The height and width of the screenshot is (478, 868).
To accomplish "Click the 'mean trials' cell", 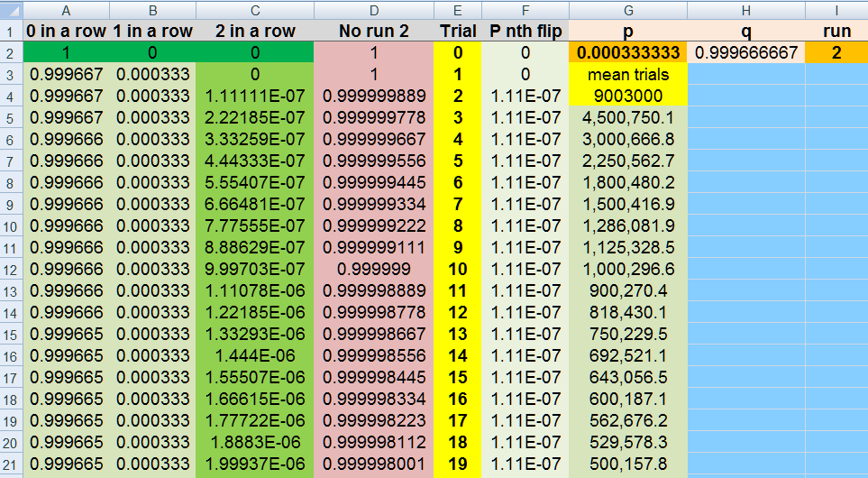I will (x=628, y=74).
